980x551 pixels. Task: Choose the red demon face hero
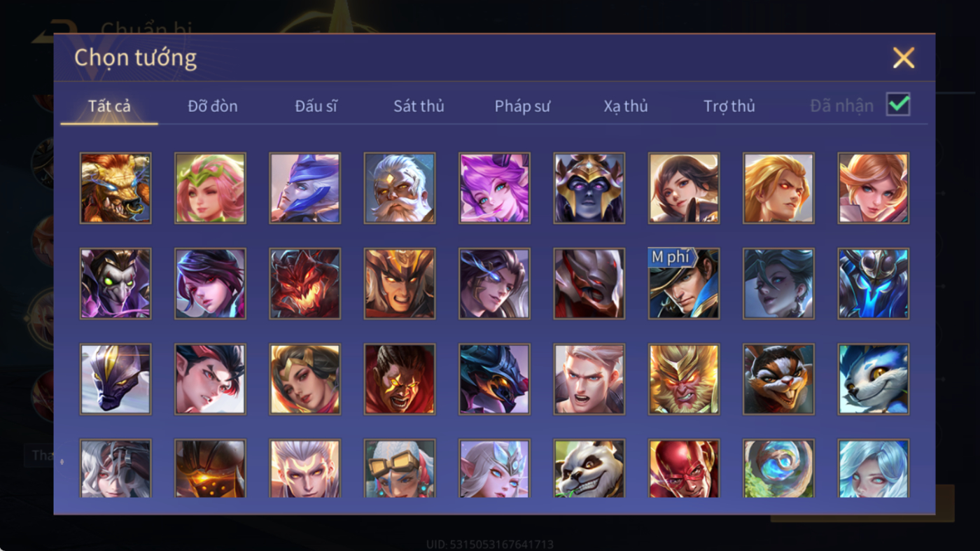click(305, 284)
